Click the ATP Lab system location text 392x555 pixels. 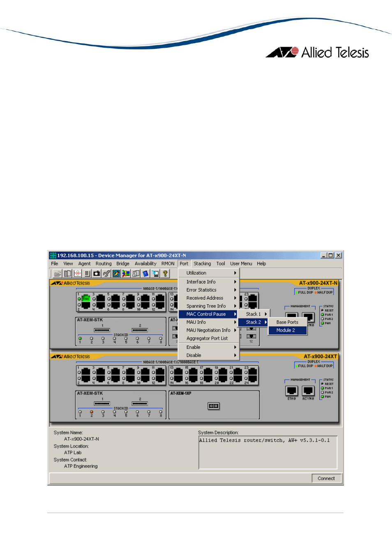[x=73, y=453]
